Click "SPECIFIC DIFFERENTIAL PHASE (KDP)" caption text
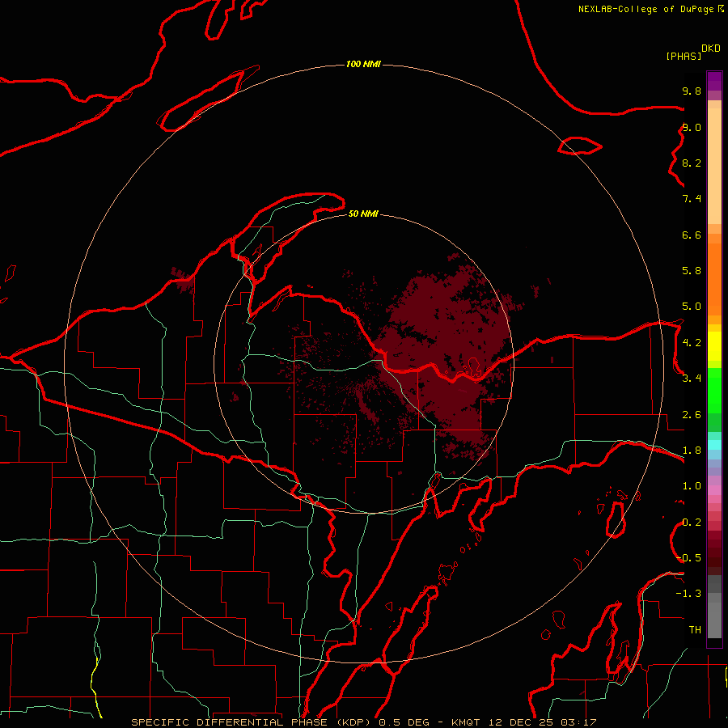The width and height of the screenshot is (728, 728). point(252,722)
